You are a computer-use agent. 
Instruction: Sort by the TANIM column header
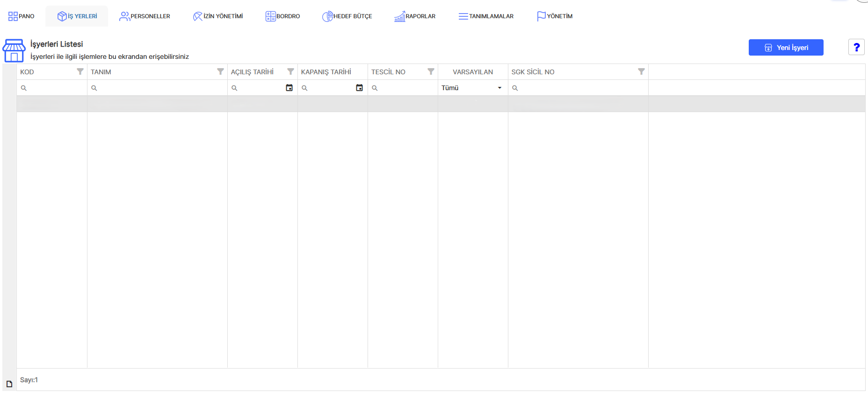(x=101, y=72)
